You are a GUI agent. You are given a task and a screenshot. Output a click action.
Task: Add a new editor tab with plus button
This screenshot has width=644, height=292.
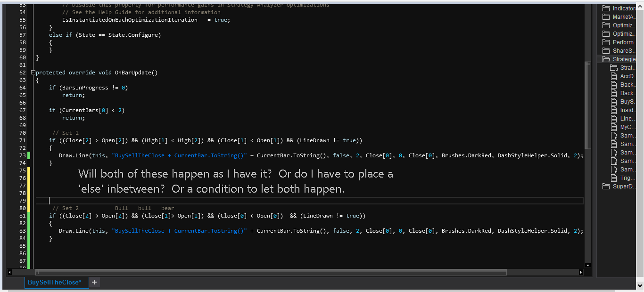(x=94, y=282)
